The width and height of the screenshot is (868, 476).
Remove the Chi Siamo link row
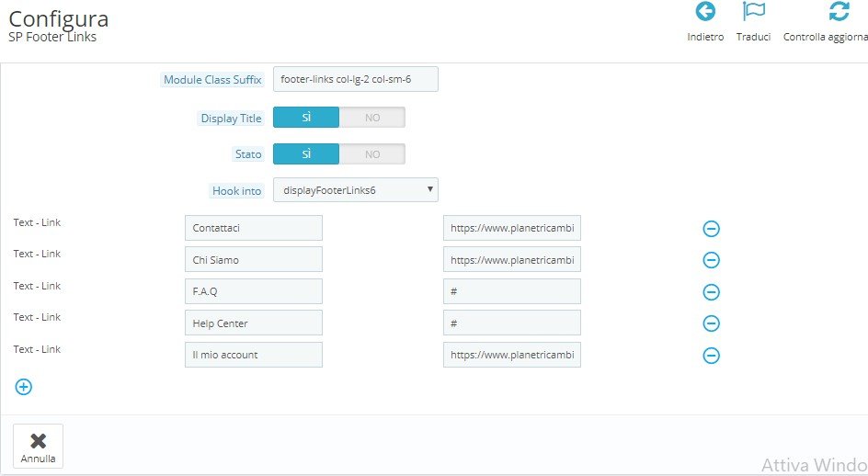pyautogui.click(x=712, y=259)
